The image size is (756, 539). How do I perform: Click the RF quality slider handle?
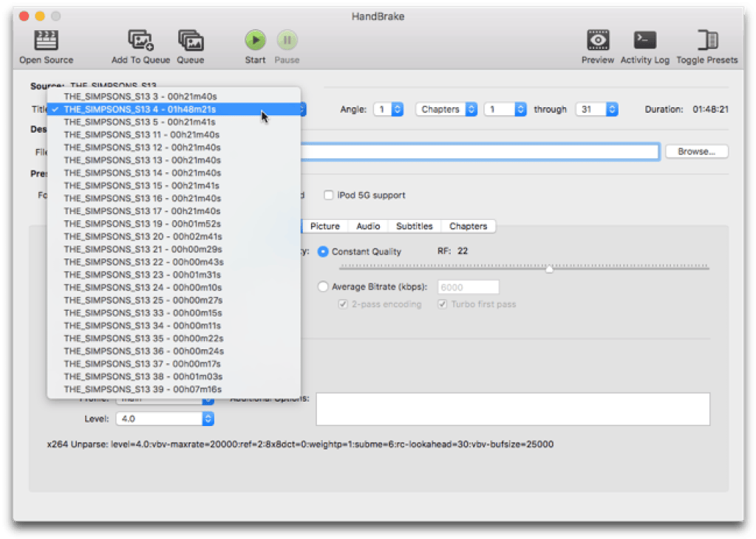click(549, 269)
